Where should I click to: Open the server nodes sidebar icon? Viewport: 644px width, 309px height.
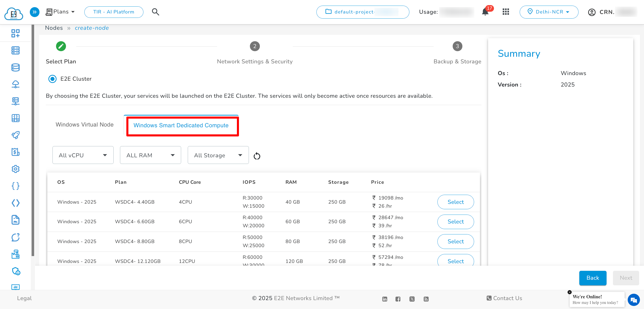coord(16,50)
